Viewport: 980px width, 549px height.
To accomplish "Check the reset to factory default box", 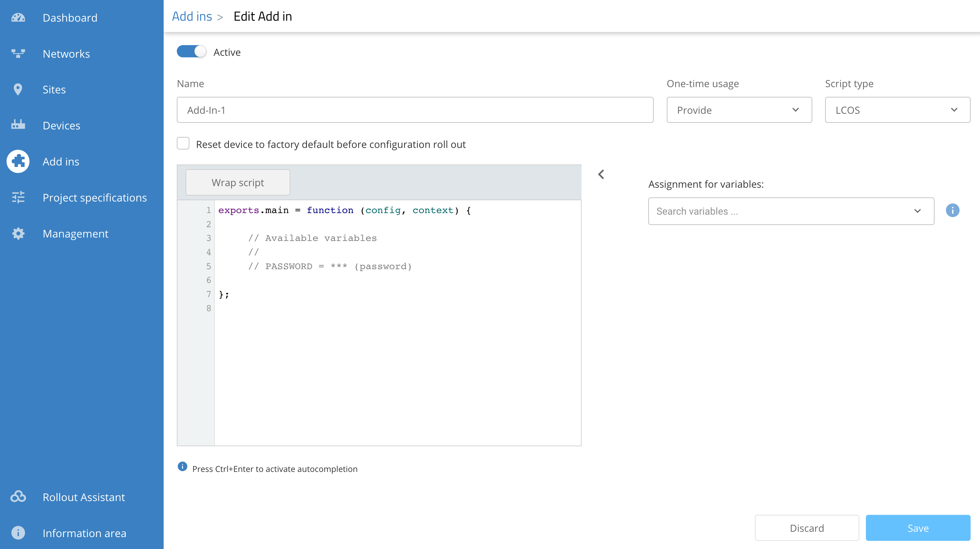I will (183, 144).
